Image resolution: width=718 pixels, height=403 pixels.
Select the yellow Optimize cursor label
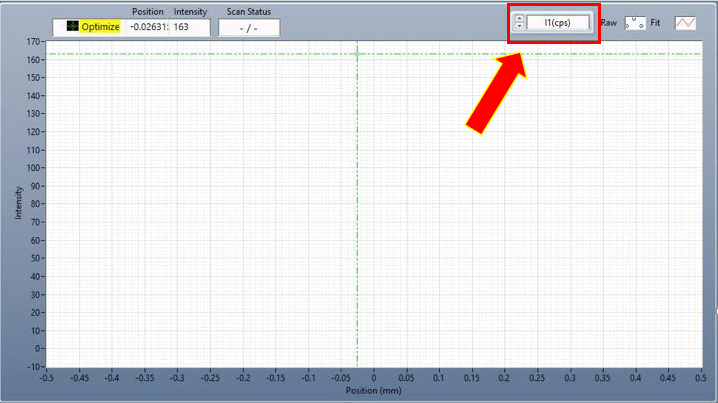pos(100,27)
